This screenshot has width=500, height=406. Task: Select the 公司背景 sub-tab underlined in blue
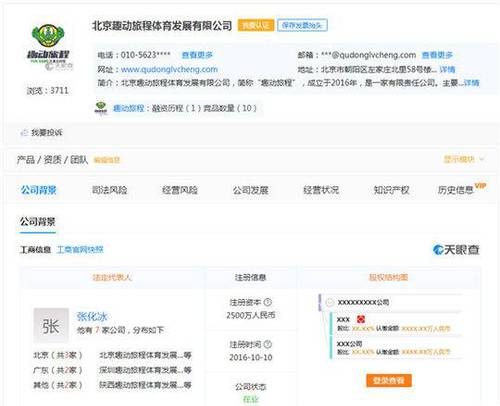click(x=38, y=222)
